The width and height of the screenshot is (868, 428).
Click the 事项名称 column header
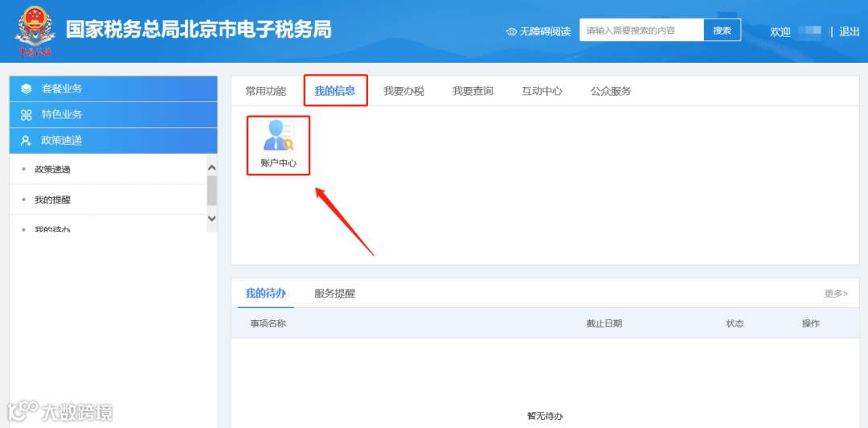click(268, 323)
